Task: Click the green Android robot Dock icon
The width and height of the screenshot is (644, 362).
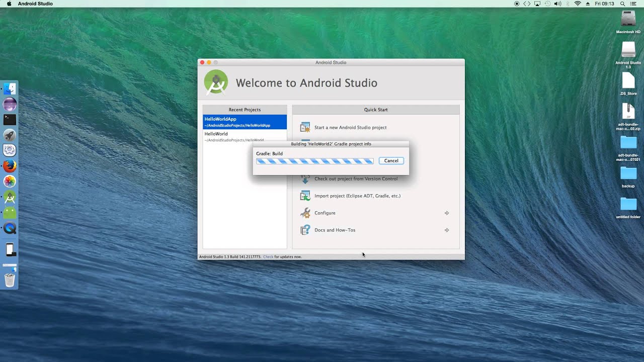Action: tap(10, 213)
